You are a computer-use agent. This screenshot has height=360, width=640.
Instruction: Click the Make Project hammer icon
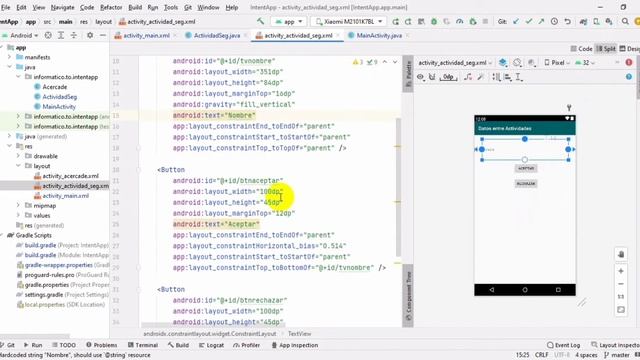tap(260, 21)
